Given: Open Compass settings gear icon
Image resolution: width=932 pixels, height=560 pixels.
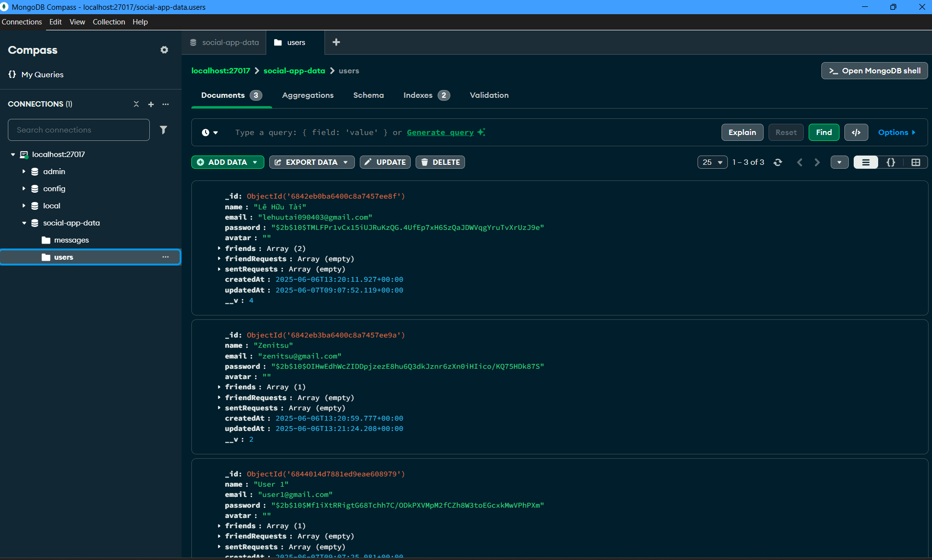Looking at the screenshot, I should point(164,50).
